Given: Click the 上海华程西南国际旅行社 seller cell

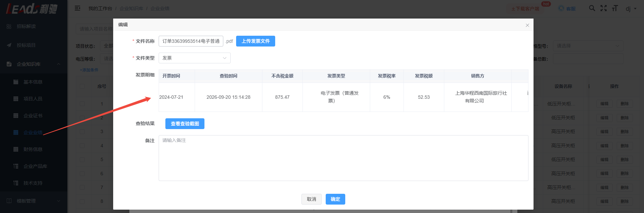Looking at the screenshot, I should (478, 97).
